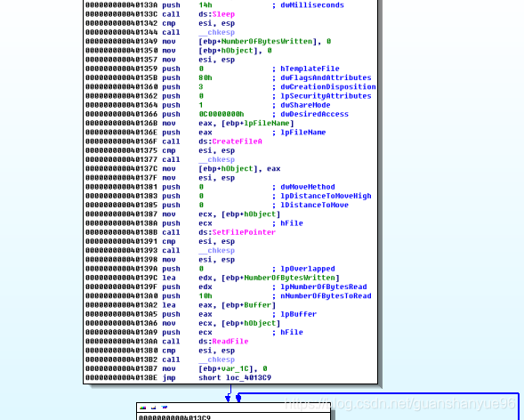Select the SetFilePointer function name
This screenshot has width=524, height=420.
tap(244, 232)
